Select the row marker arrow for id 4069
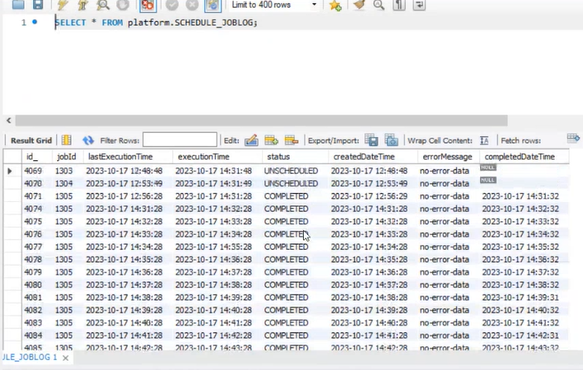Viewport: 583px width, 370px height. pyautogui.click(x=10, y=171)
